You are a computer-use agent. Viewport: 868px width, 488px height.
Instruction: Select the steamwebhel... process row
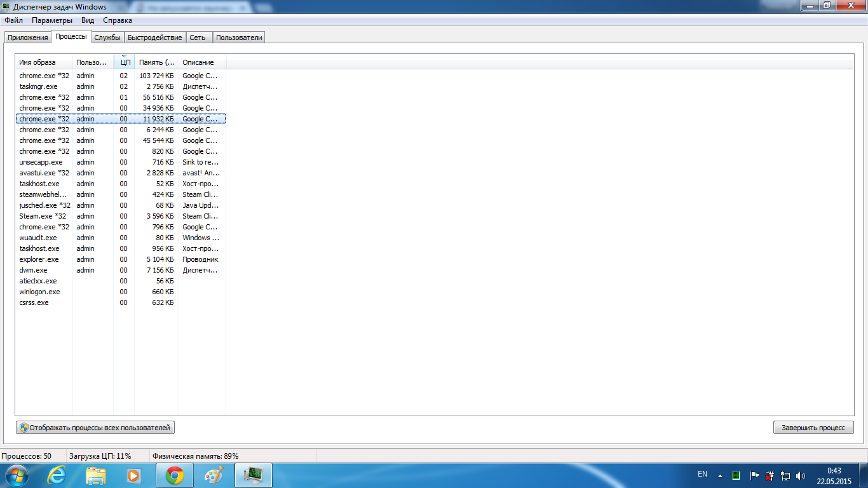tap(121, 194)
